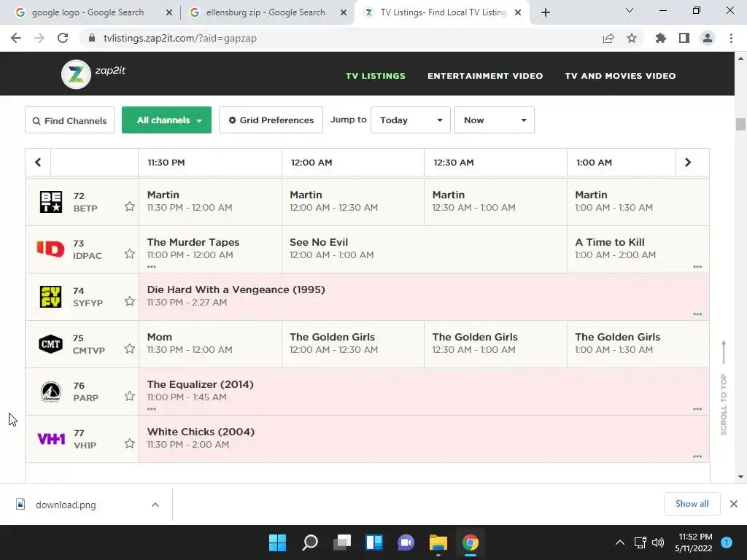747x560 pixels.
Task: Open Mom 11:30 PM listing
Action: point(210,344)
